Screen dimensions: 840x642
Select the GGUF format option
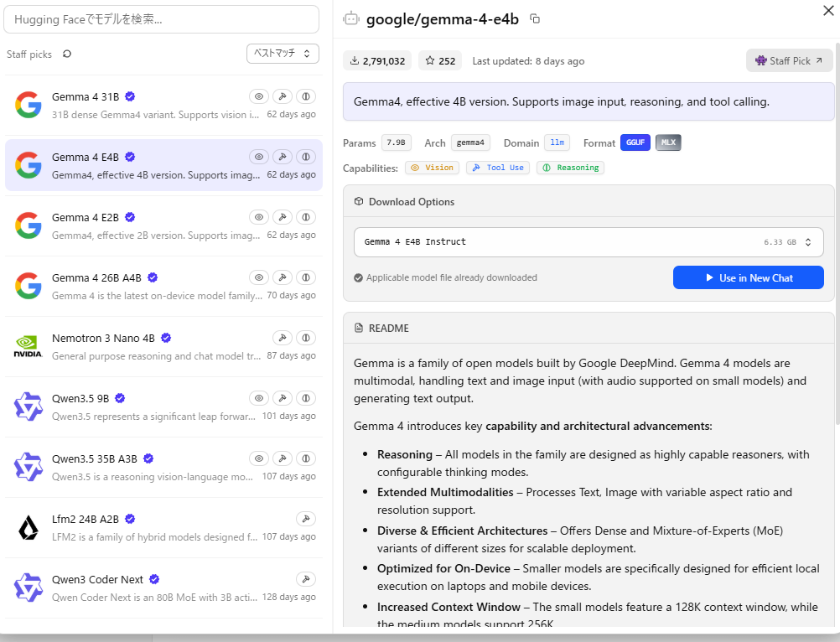click(x=635, y=142)
